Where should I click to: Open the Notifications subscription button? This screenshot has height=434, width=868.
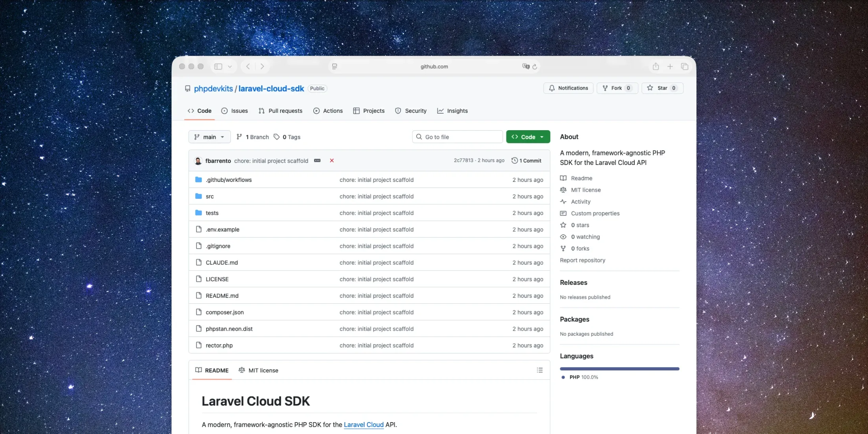tap(568, 88)
